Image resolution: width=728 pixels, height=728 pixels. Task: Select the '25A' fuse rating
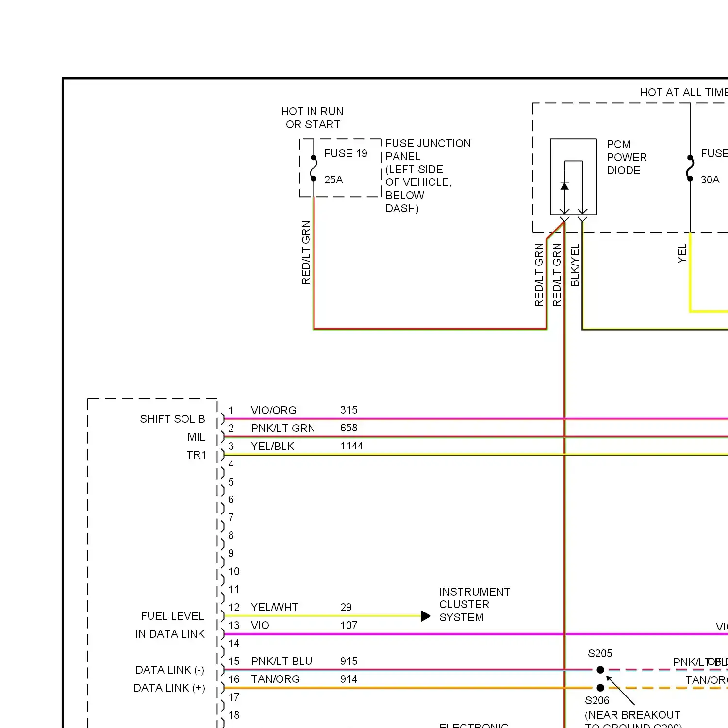click(333, 180)
